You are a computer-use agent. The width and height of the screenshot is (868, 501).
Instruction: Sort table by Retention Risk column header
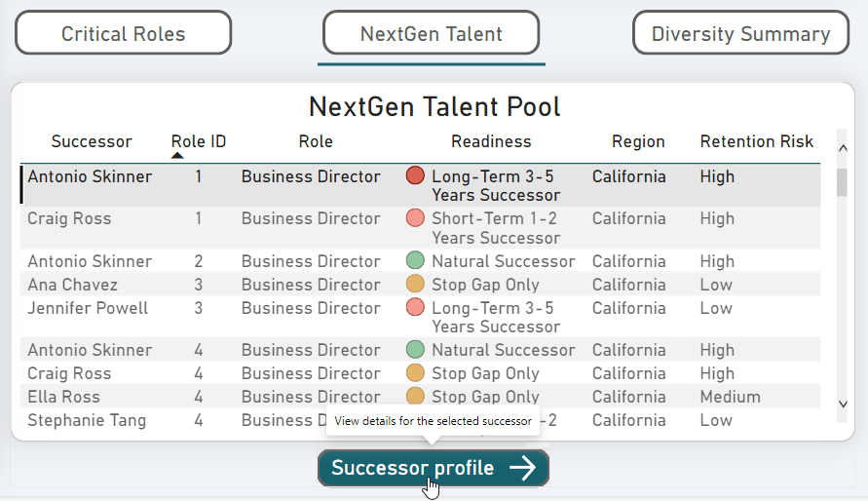point(756,141)
